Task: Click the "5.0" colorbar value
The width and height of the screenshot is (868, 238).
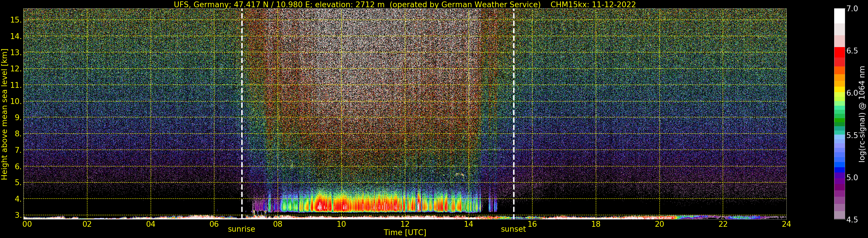Action: click(x=852, y=177)
